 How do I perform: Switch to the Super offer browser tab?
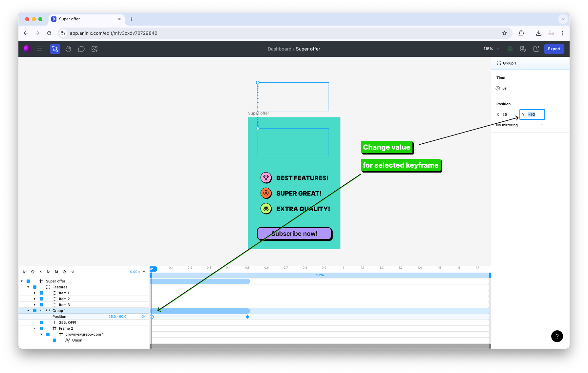point(87,19)
